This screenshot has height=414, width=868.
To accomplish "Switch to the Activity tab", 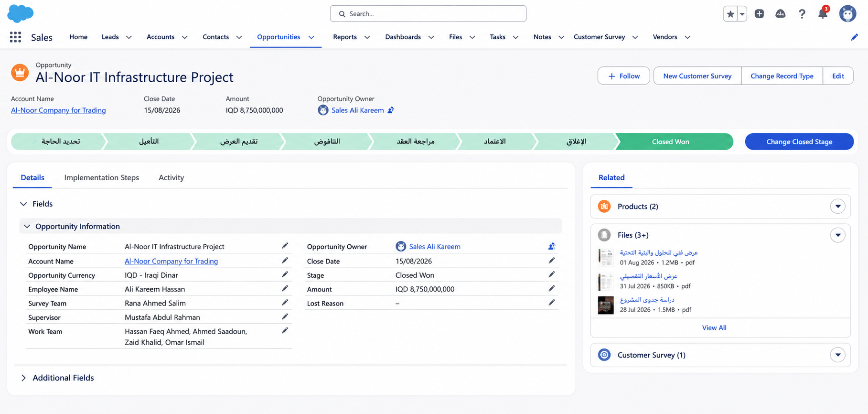I will click(x=171, y=177).
